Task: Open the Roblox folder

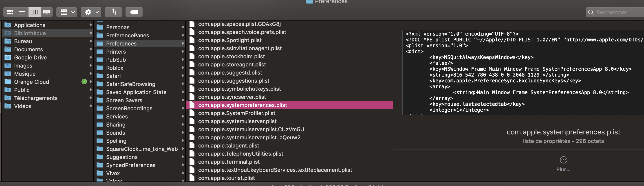Action: [x=115, y=68]
